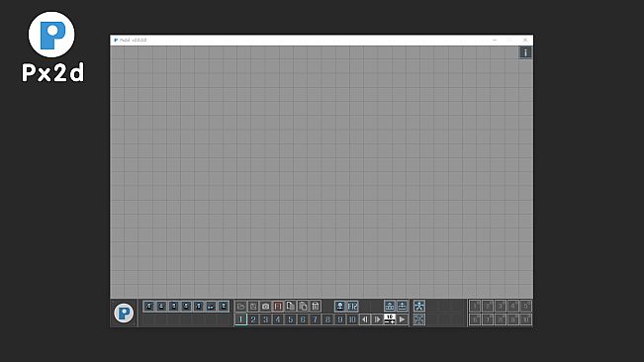The width and height of the screenshot is (644, 362).
Task: Increase the speed value with the plus
Action: click(393, 322)
